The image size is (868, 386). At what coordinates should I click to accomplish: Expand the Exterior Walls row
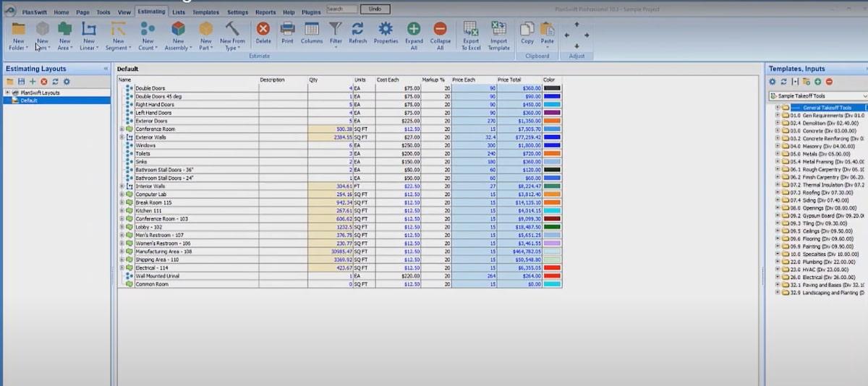(x=122, y=137)
